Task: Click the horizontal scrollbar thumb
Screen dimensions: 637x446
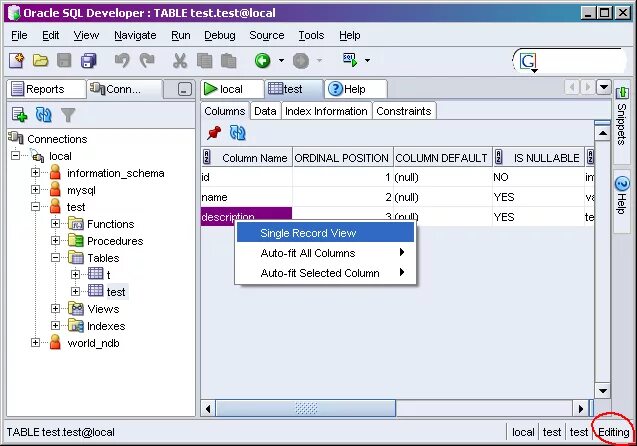Action: tap(306, 408)
